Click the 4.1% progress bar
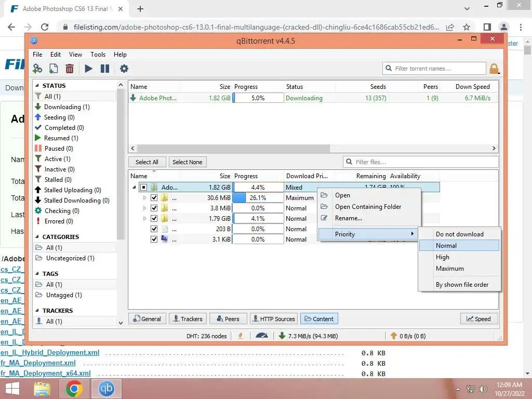 (258, 219)
